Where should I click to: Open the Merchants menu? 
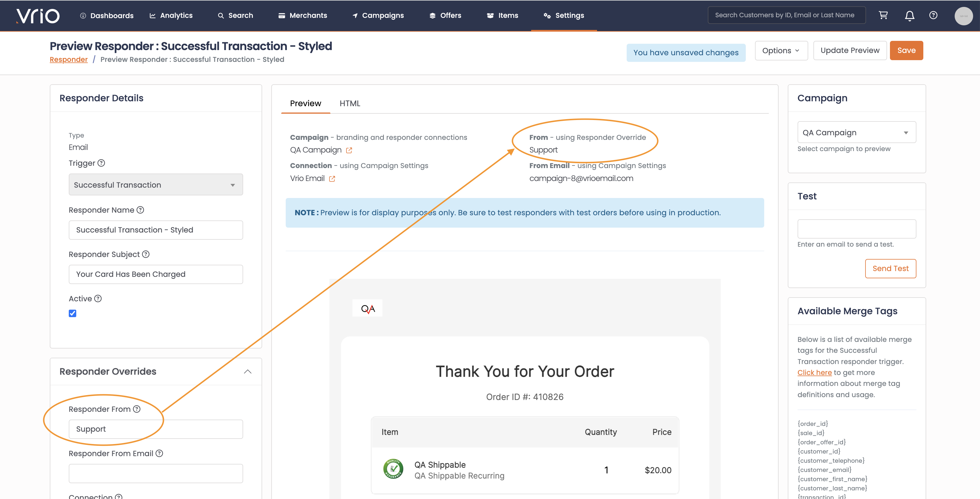tap(302, 16)
